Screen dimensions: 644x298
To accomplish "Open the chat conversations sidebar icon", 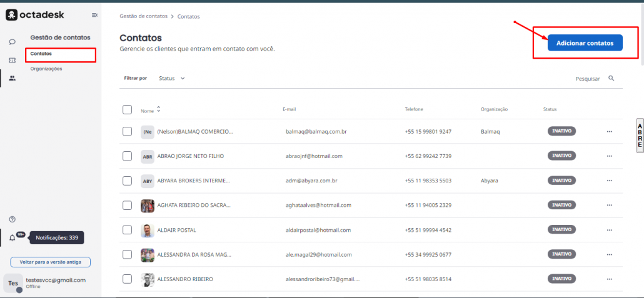I will [x=12, y=42].
